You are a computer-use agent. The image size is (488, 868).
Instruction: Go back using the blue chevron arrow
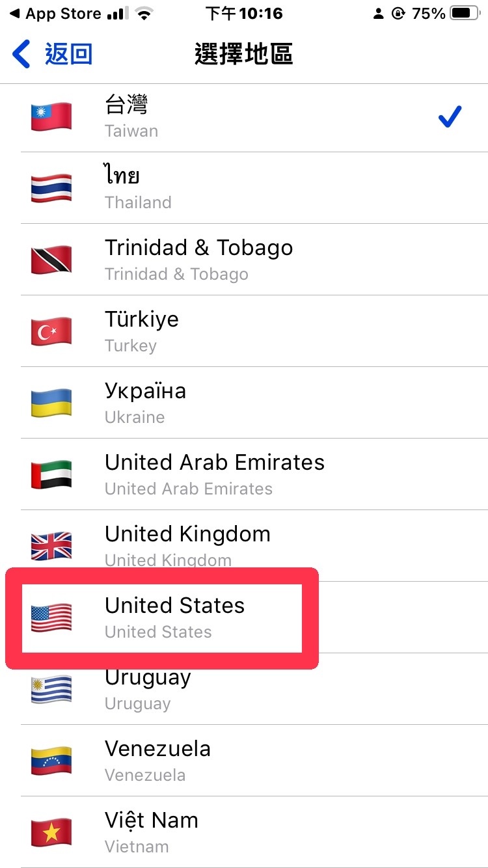tap(21, 54)
